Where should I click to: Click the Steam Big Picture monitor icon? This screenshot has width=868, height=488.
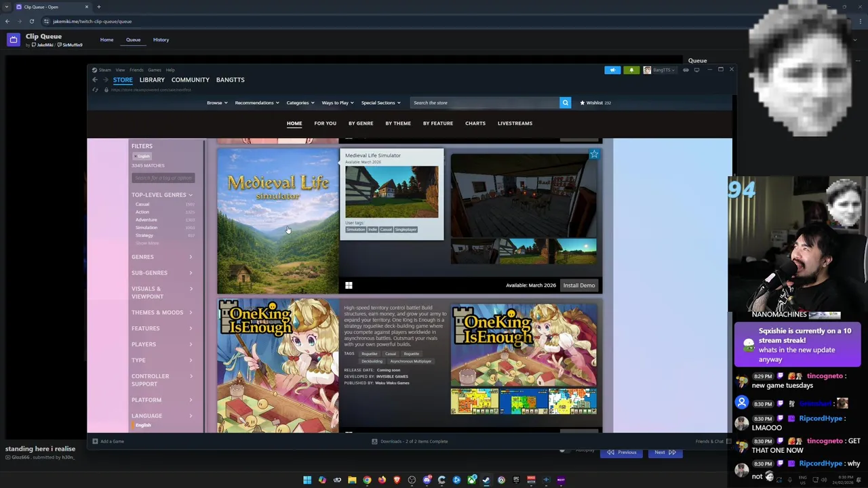point(696,70)
